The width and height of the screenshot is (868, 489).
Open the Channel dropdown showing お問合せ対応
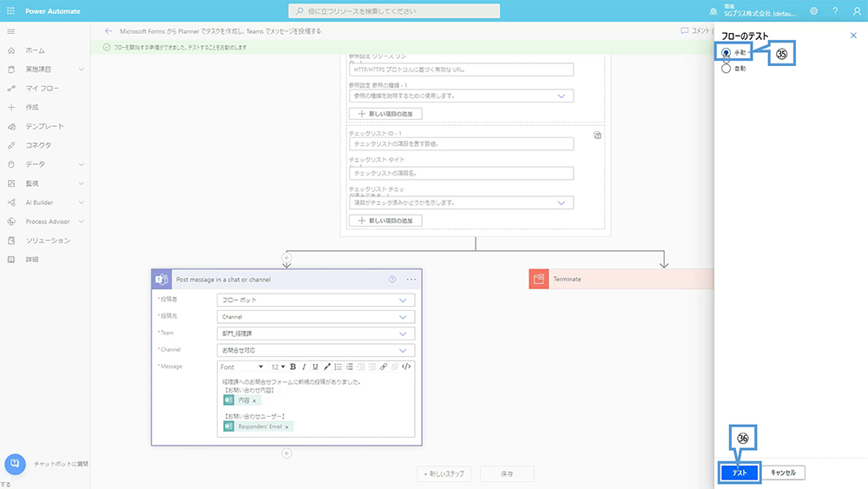coord(316,351)
